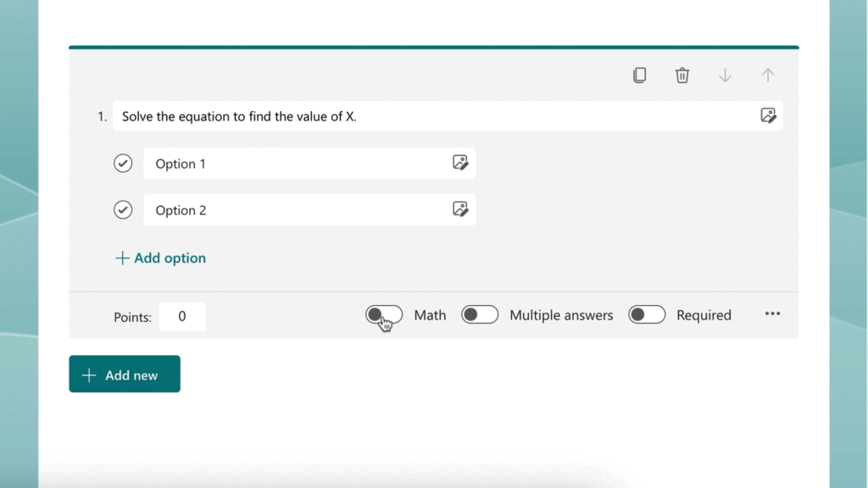
Task: Add an image to Option 2
Action: click(461, 209)
